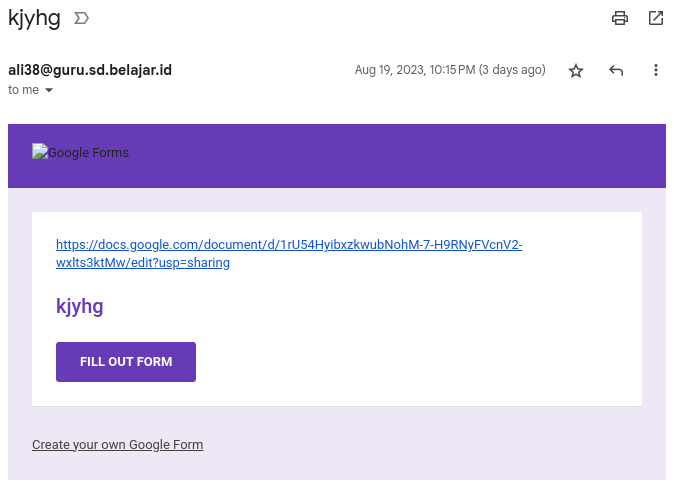
Task: Click the purple kjyhg form title
Action: [x=80, y=307]
